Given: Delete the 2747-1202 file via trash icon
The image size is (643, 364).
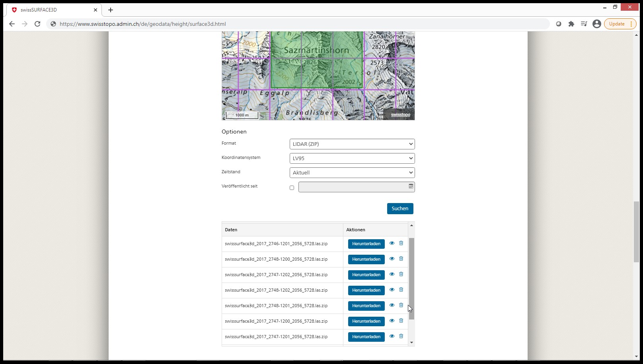Looking at the screenshot, I should [x=401, y=274].
